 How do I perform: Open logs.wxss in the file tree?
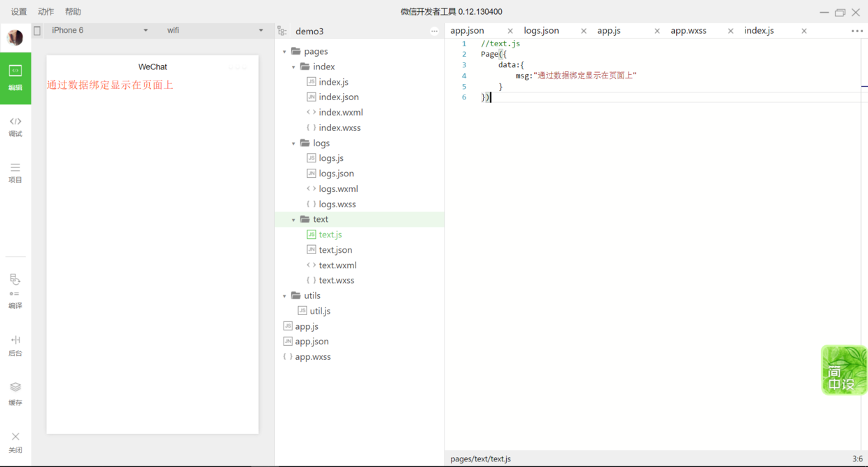[x=337, y=204]
